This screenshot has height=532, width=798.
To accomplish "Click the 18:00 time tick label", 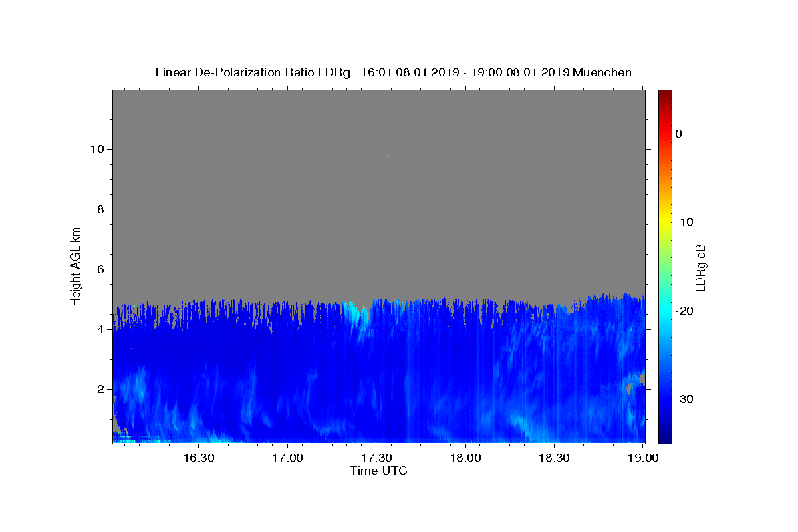I will click(465, 458).
